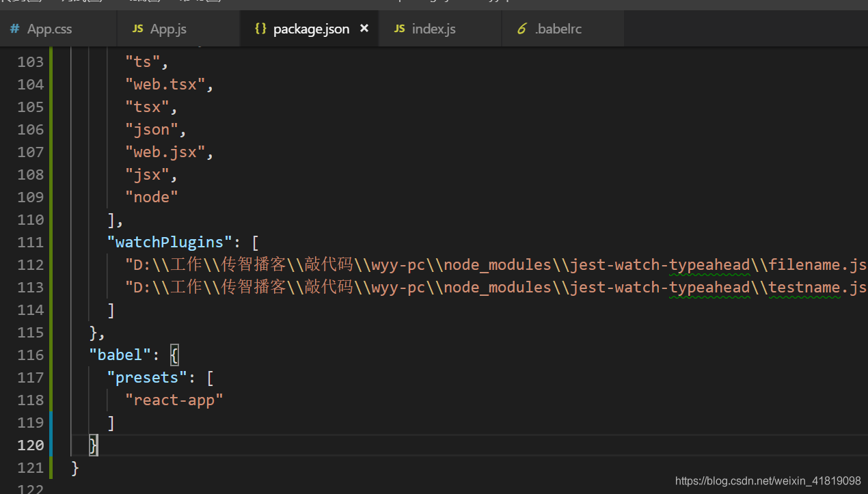Click the testname.js path on line 113
This screenshot has height=494, width=868.
(496, 287)
